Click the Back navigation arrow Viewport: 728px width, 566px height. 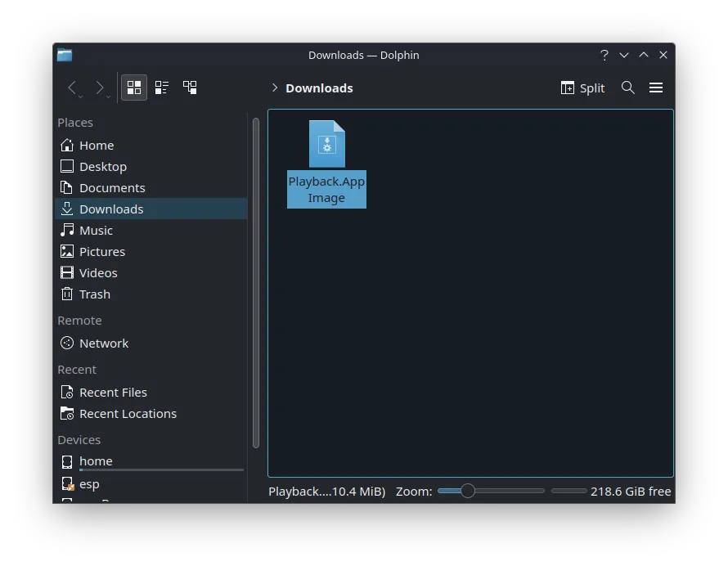point(72,88)
